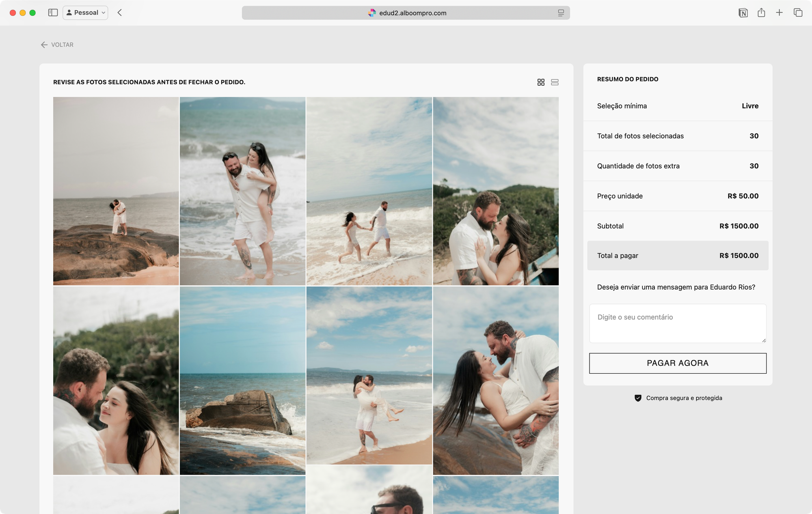Viewport: 812px width, 514px height.
Task: Expand the profile switcher chevron
Action: (x=102, y=13)
